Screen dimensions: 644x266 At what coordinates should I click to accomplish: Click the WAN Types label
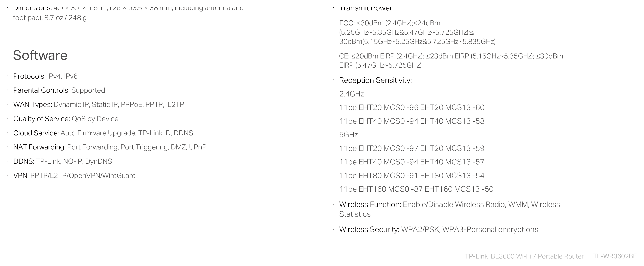[x=33, y=104]
